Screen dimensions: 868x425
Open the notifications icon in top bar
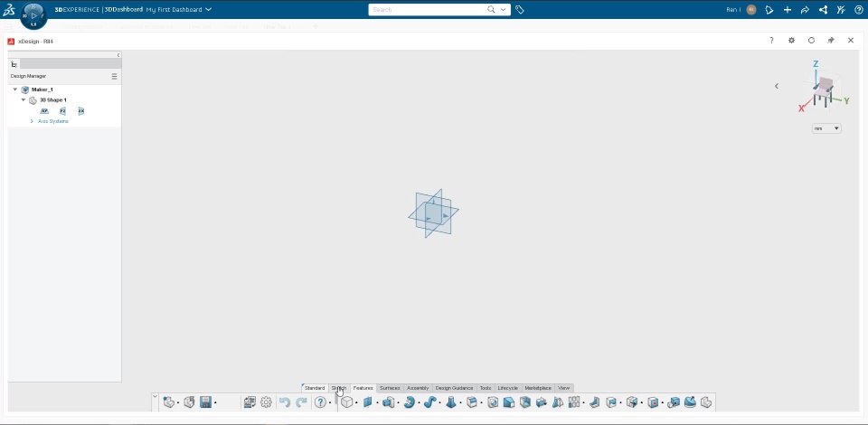pyautogui.click(x=769, y=9)
